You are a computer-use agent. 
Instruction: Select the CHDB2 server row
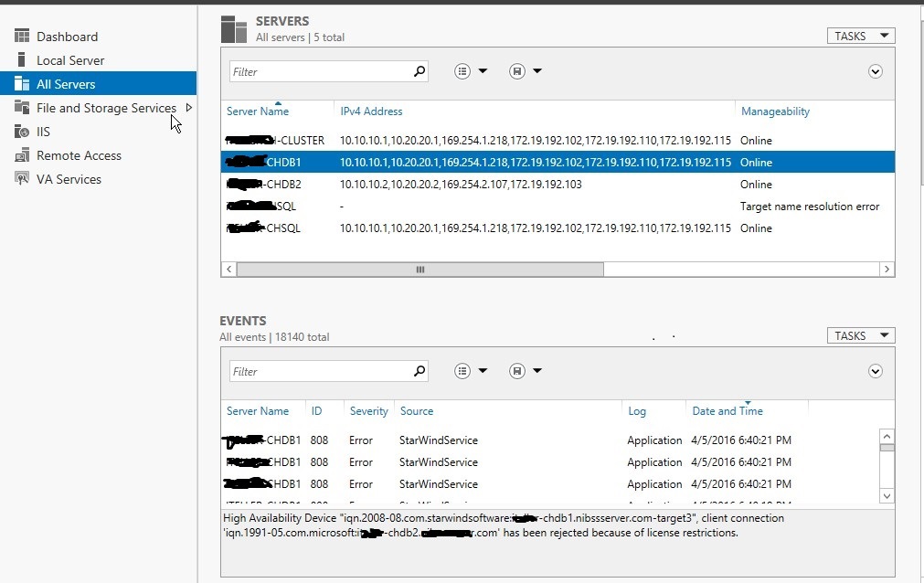pyautogui.click(x=558, y=184)
